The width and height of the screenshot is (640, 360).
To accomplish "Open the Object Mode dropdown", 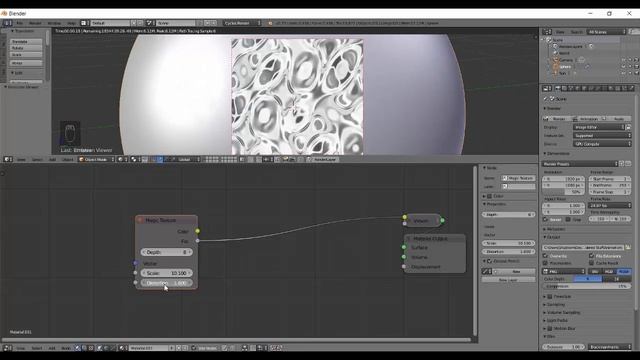I will point(96,160).
